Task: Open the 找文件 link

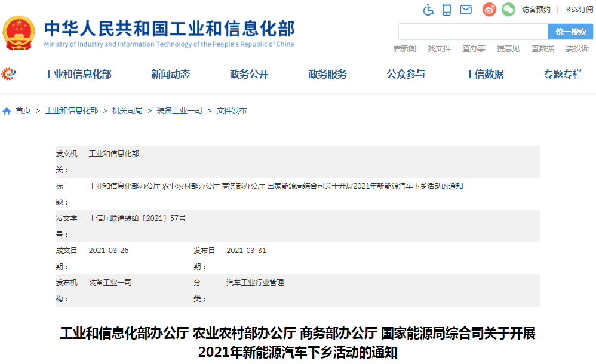Action: click(439, 48)
